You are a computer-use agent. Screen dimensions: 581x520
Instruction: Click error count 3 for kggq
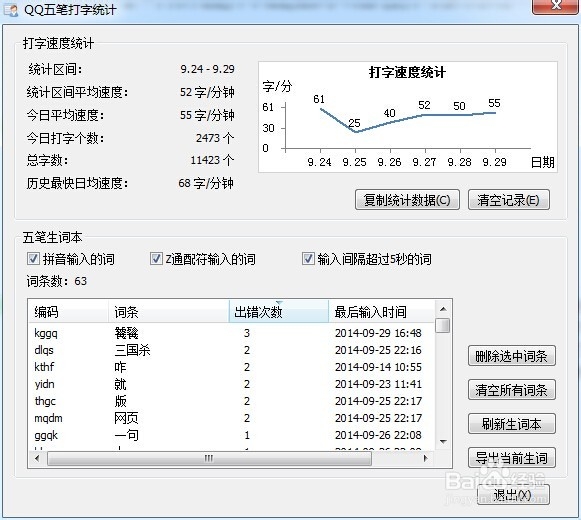pos(247,333)
